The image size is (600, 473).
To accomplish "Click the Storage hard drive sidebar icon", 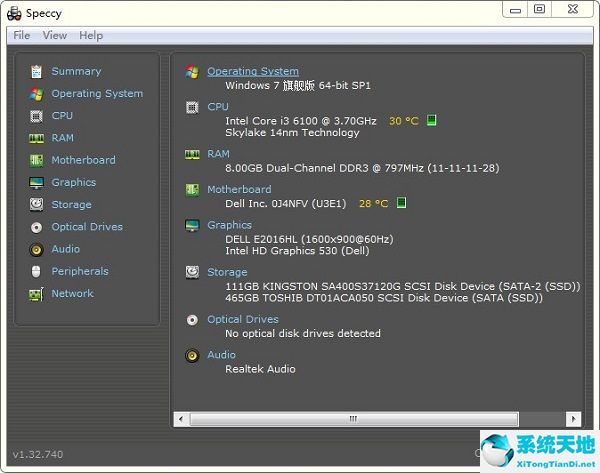I will tap(36, 204).
